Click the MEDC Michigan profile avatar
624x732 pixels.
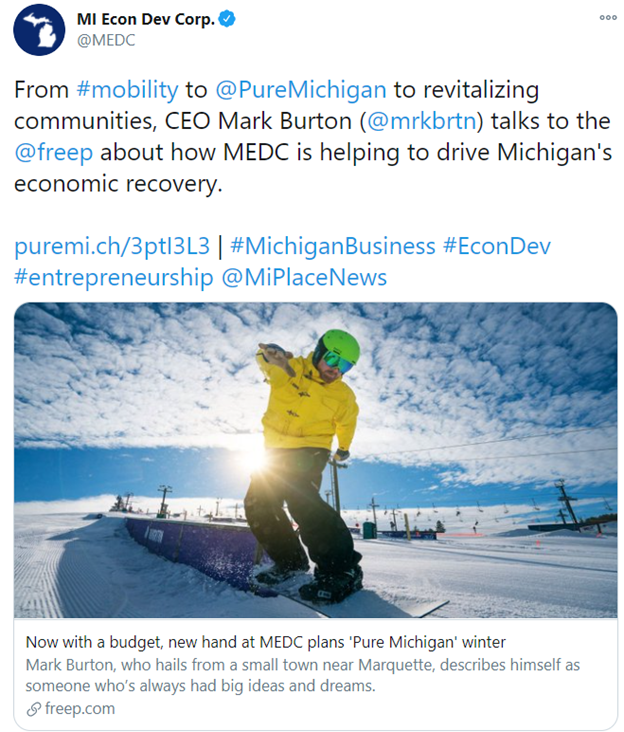click(40, 30)
